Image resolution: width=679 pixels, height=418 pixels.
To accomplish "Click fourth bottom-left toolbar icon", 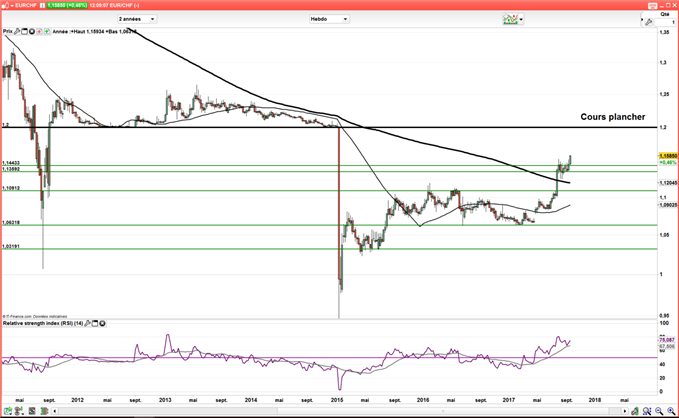I will point(44,411).
